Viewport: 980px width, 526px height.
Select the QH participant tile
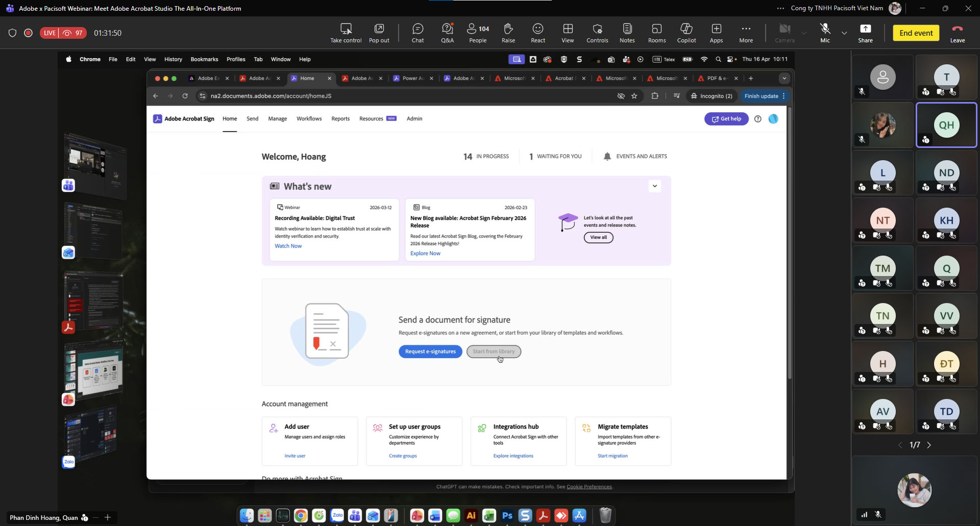(946, 125)
